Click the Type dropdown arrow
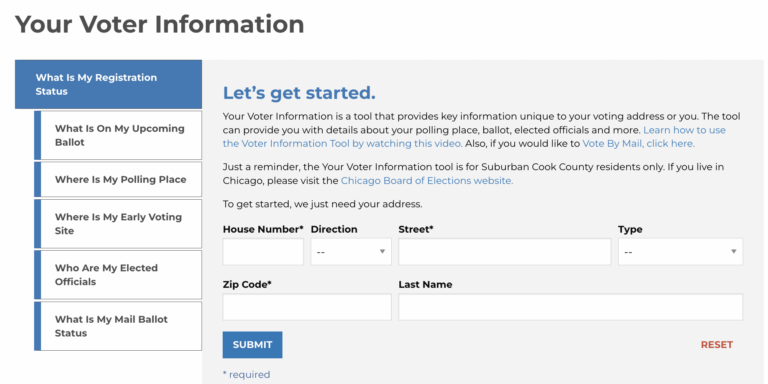Screen dimensions: 768x384 (733, 252)
